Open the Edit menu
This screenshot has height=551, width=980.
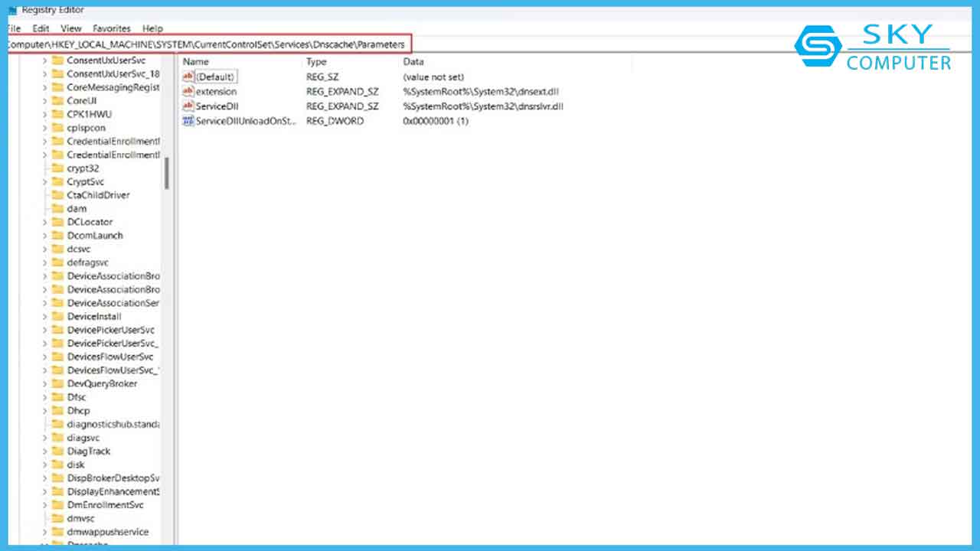pyautogui.click(x=41, y=28)
